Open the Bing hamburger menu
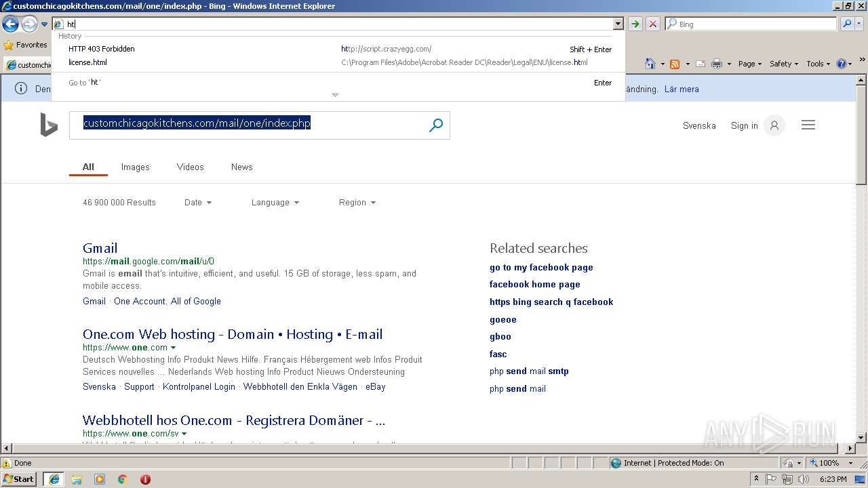868x488 pixels. tap(808, 125)
